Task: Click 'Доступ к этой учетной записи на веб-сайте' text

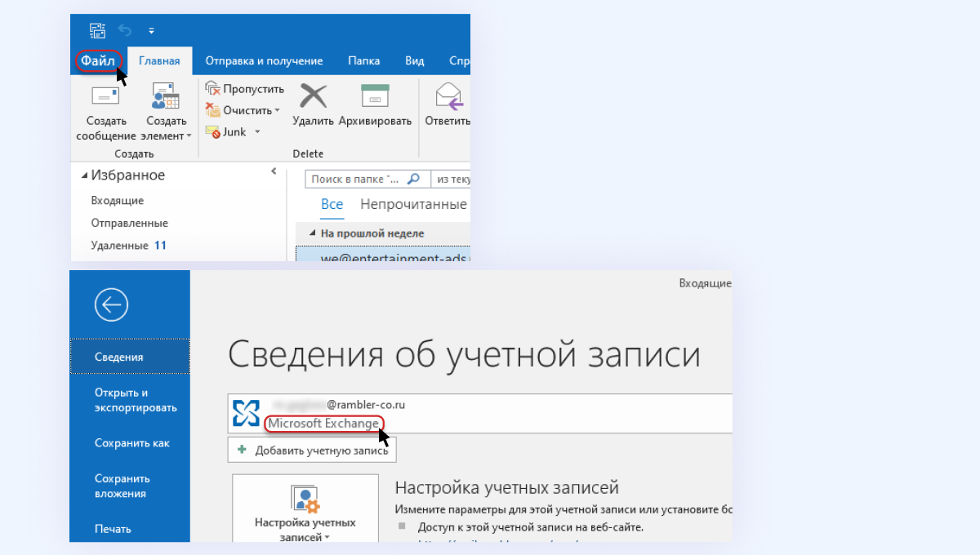Action: pos(531,527)
